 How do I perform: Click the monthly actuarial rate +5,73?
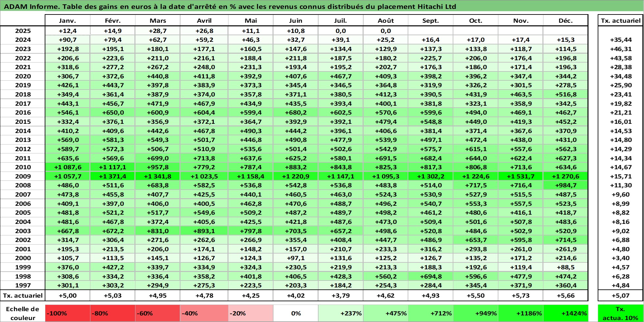point(521,296)
